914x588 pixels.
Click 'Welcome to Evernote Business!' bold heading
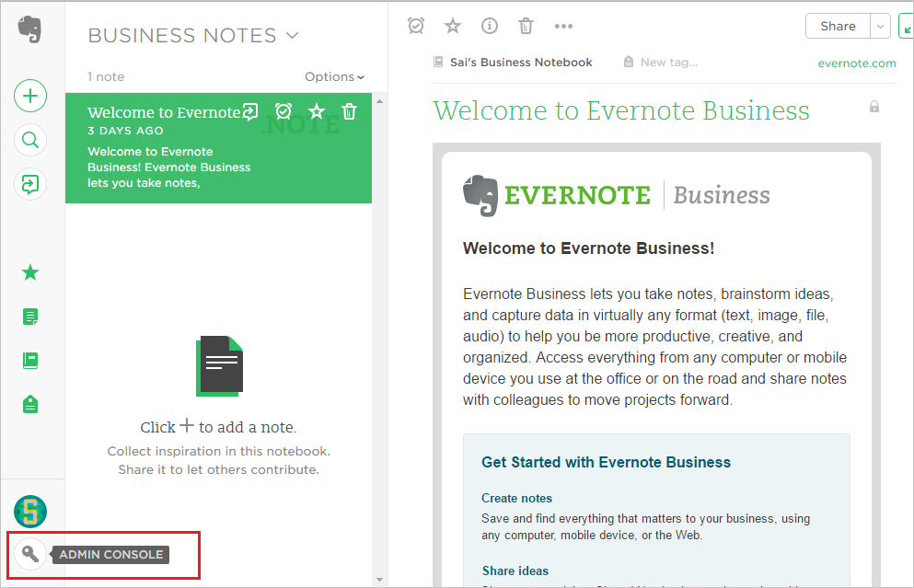589,248
